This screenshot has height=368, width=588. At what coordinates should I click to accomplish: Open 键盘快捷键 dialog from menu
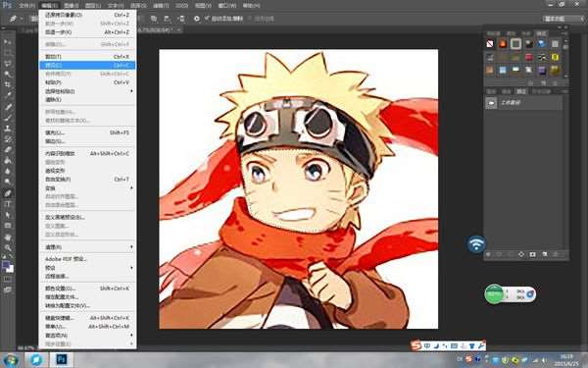point(87,318)
